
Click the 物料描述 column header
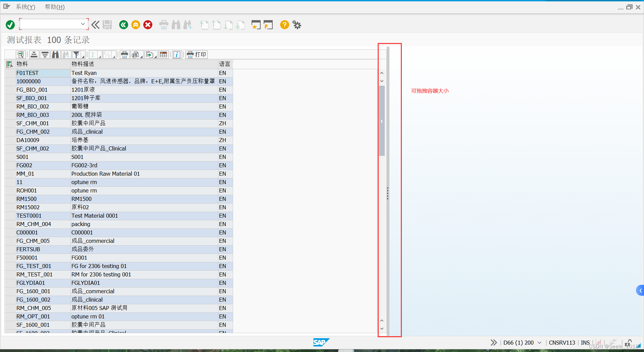(x=144, y=64)
